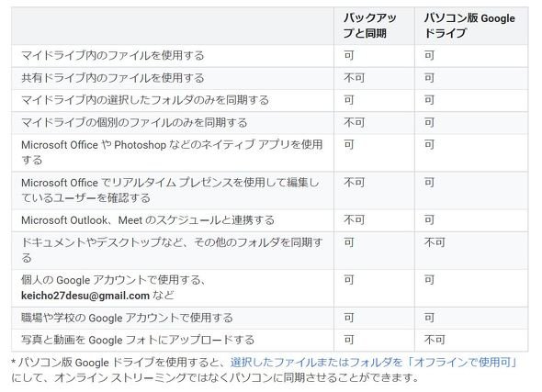This screenshot has height=392, width=542.
Task: Click マイドライブ内の選択したフォルダのみを同期する text
Action: [x=145, y=100]
